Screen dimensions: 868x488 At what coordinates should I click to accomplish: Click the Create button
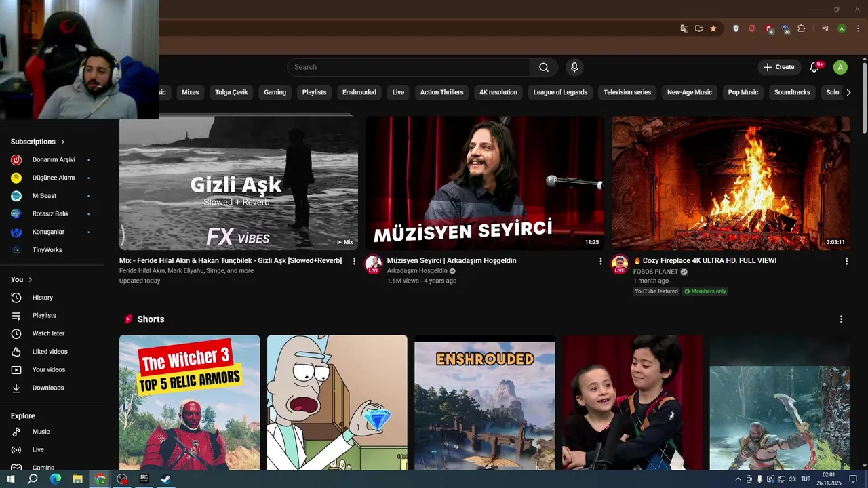(x=779, y=67)
